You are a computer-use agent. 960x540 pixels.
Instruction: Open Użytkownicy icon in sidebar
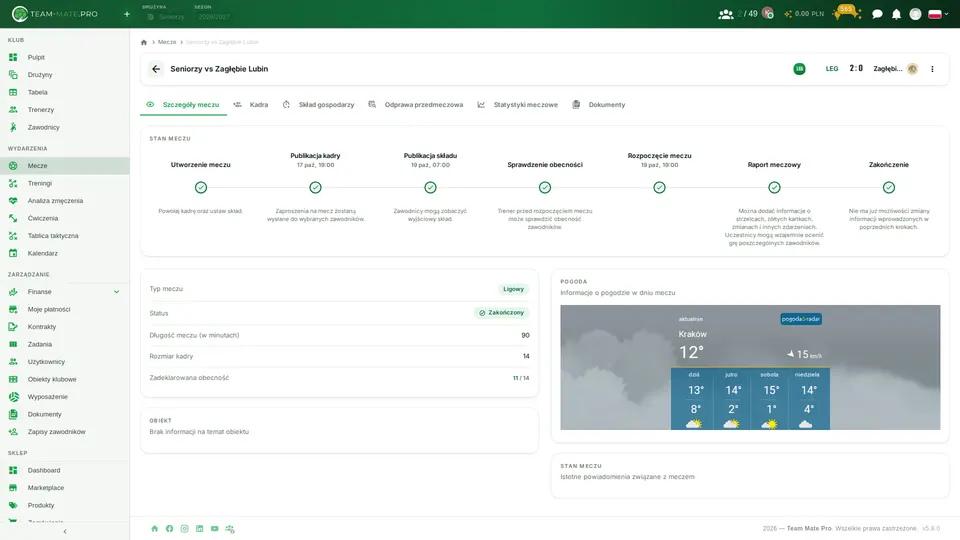pyautogui.click(x=13, y=362)
